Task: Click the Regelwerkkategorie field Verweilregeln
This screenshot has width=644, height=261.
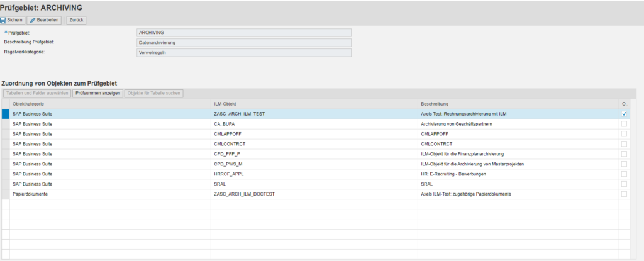Action: tap(244, 53)
